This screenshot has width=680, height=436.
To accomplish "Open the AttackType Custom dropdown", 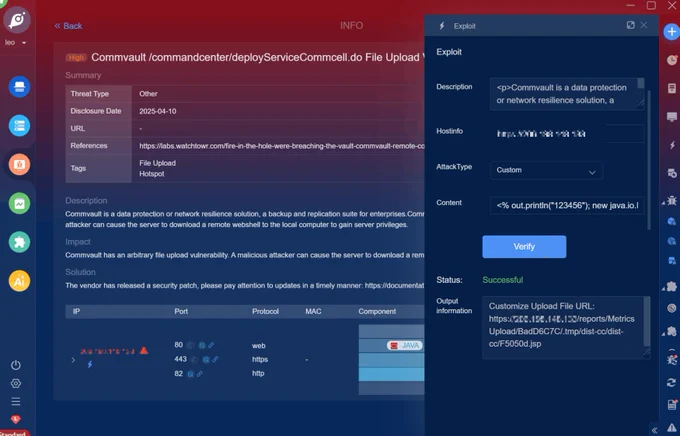I will click(x=546, y=170).
